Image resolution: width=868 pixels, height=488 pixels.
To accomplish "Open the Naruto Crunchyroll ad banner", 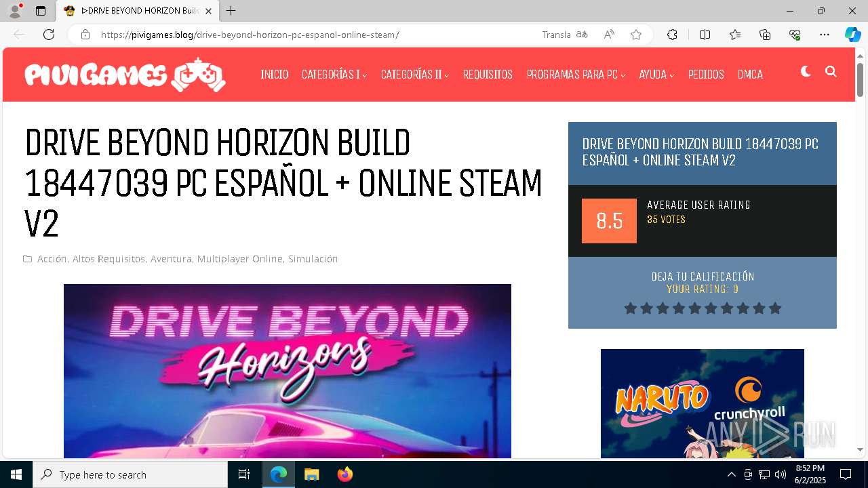I will pyautogui.click(x=703, y=403).
